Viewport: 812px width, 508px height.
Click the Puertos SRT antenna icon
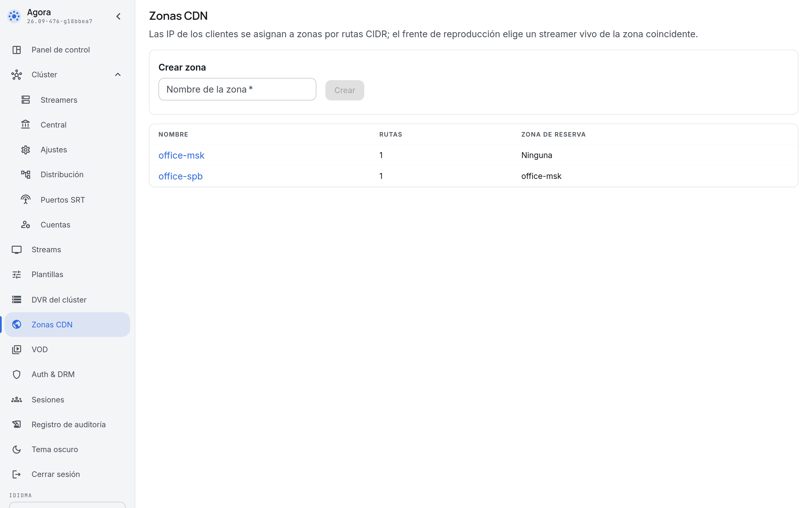(x=25, y=200)
